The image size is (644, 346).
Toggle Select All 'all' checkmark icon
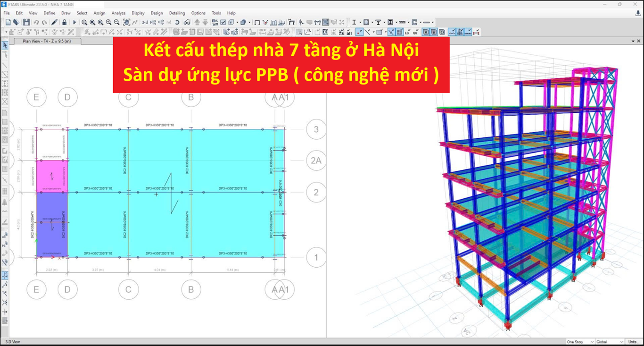(x=349, y=32)
